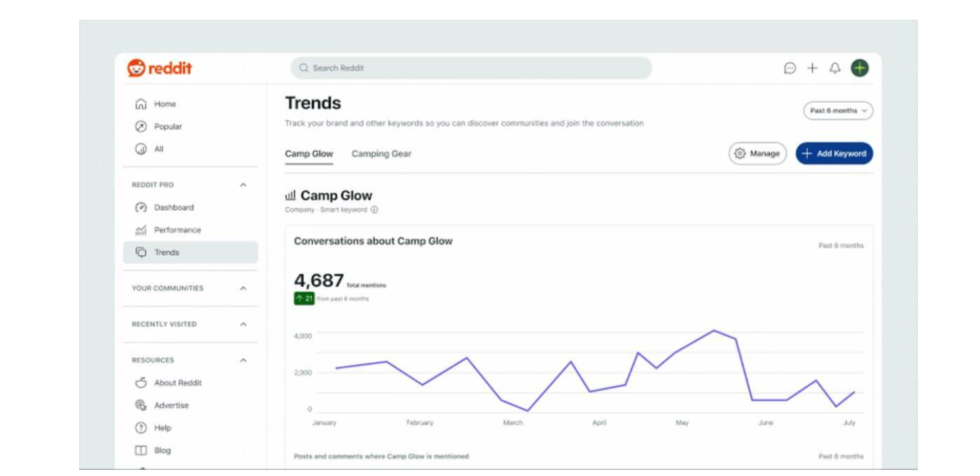Click the March axis label
Screen dimensions: 980x476
(x=513, y=423)
